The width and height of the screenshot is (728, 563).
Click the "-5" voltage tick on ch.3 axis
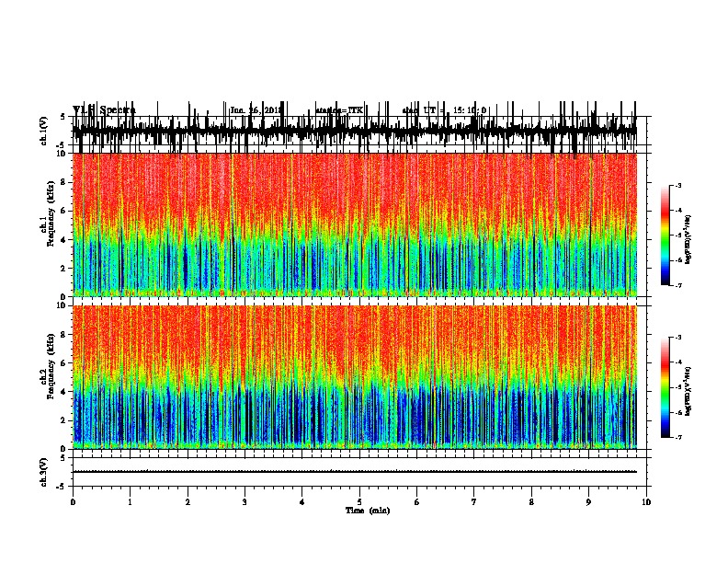click(x=62, y=487)
